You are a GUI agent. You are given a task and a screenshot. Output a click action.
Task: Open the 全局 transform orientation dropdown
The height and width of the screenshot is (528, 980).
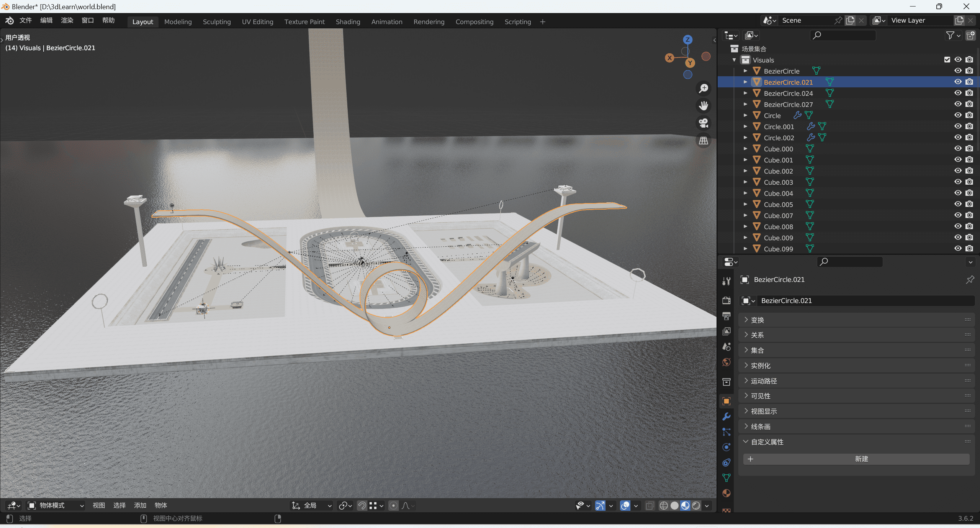[x=312, y=506]
